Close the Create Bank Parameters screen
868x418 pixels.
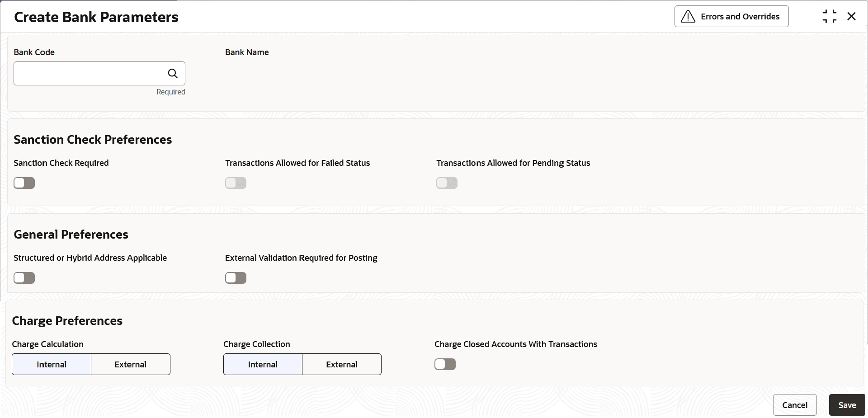852,17
